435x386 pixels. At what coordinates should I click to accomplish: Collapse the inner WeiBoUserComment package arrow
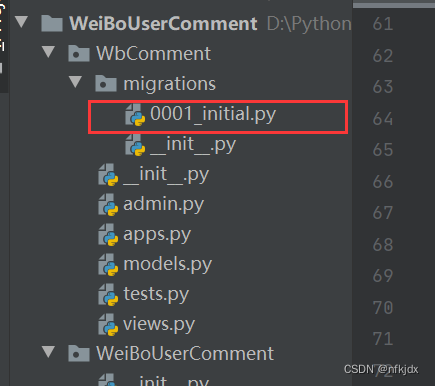click(49, 352)
